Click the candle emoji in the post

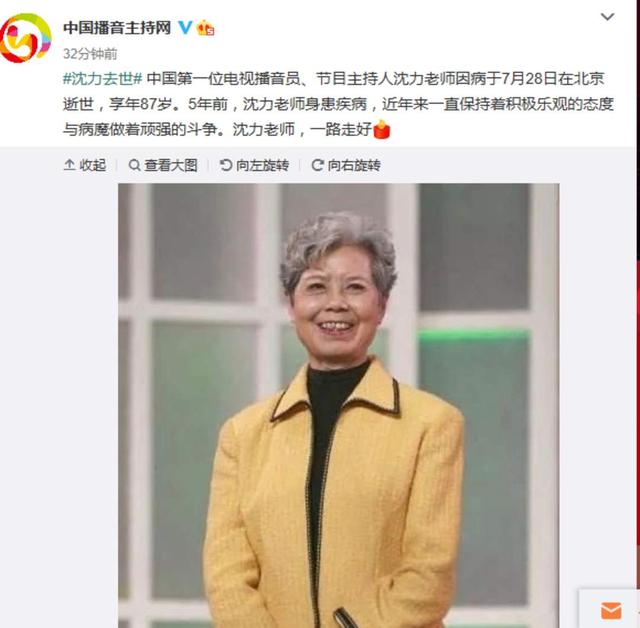point(382,129)
